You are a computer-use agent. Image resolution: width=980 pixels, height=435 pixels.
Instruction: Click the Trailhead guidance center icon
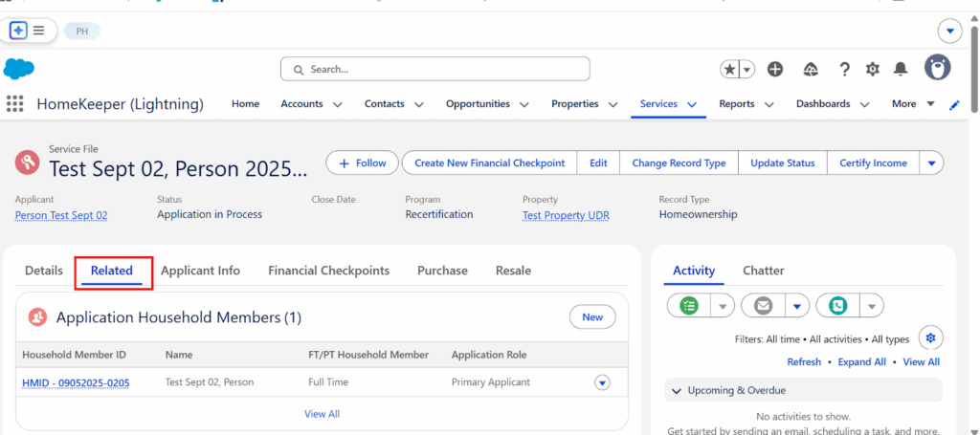point(810,69)
